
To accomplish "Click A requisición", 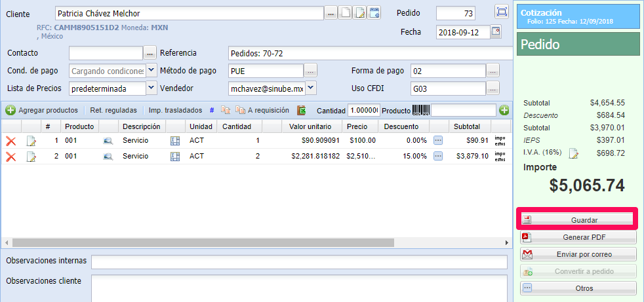I will point(262,110).
